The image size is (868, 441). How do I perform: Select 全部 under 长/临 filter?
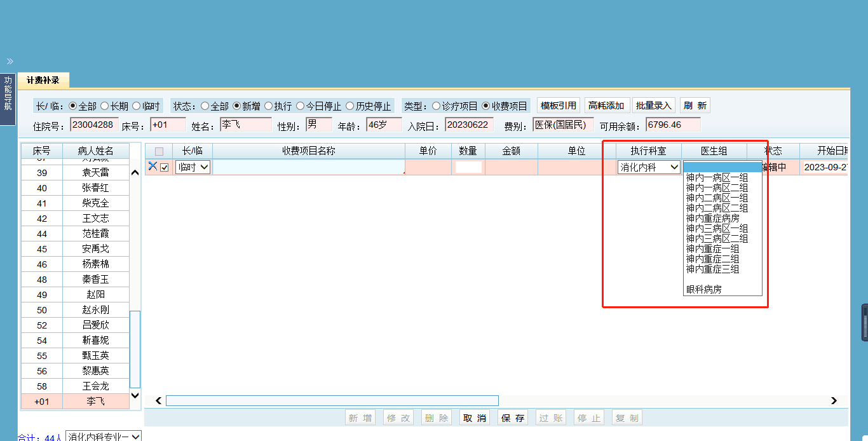click(72, 106)
